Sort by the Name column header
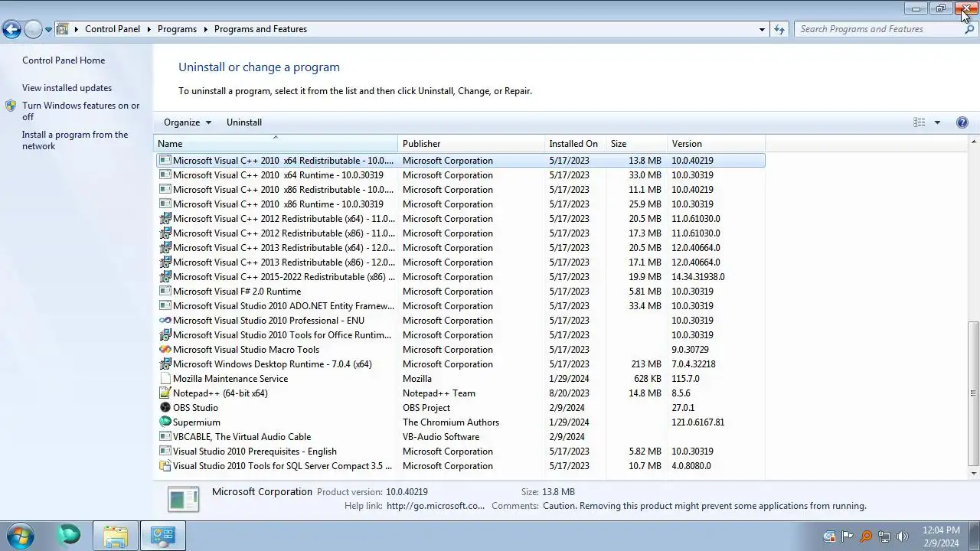Image resolution: width=980 pixels, height=551 pixels. tap(276, 144)
